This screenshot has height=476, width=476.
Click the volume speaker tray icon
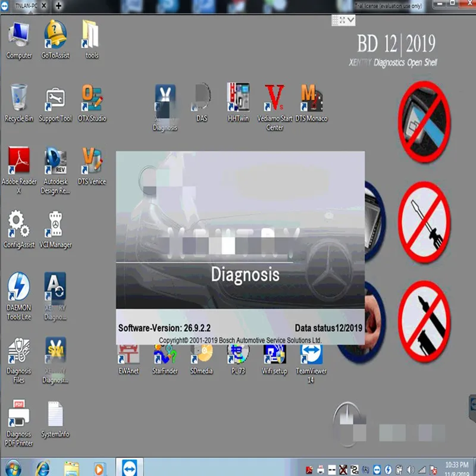pos(411,470)
